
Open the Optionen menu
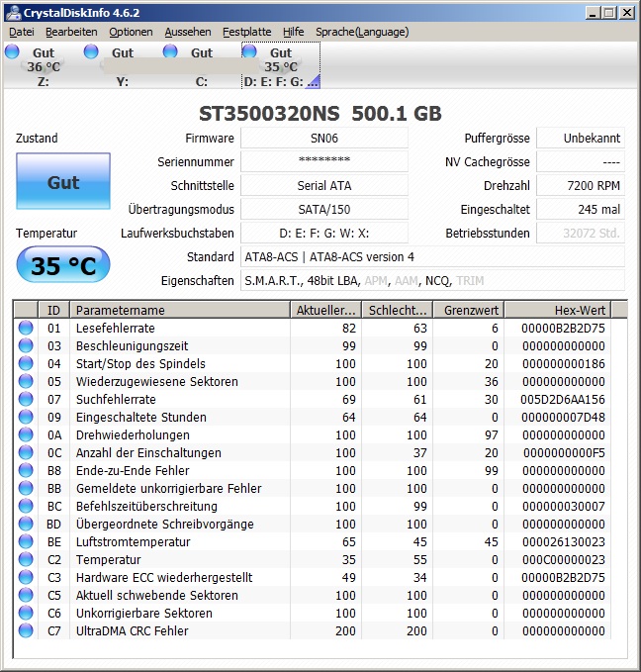[x=131, y=32]
